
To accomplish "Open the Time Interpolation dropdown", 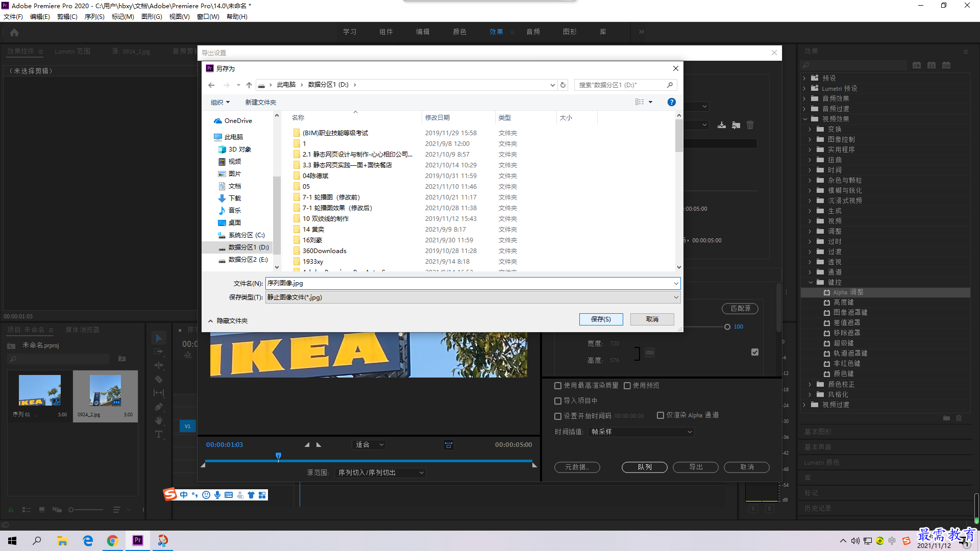I will tap(641, 432).
